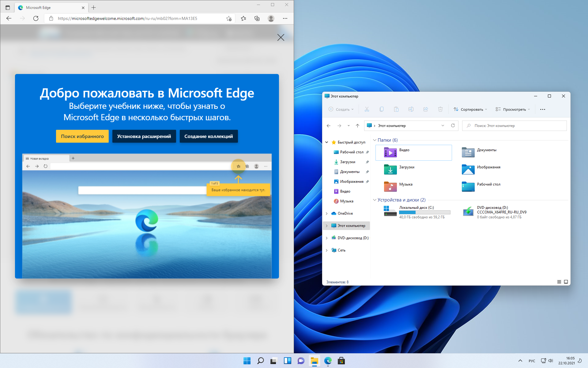The width and height of the screenshot is (588, 368).
Task: Collapse the Папки (6) group
Action: [x=375, y=140]
